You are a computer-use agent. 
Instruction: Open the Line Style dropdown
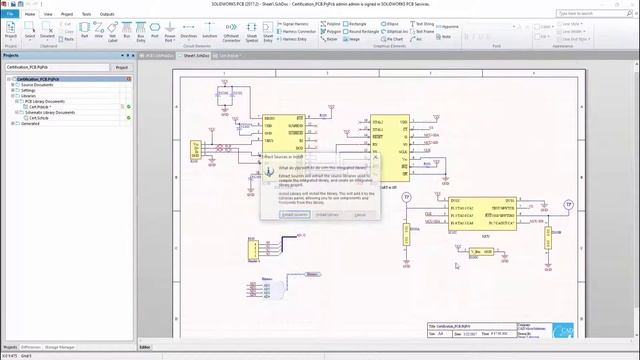pos(571,24)
